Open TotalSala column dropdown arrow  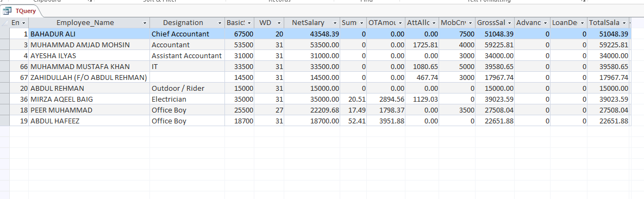pyautogui.click(x=624, y=23)
